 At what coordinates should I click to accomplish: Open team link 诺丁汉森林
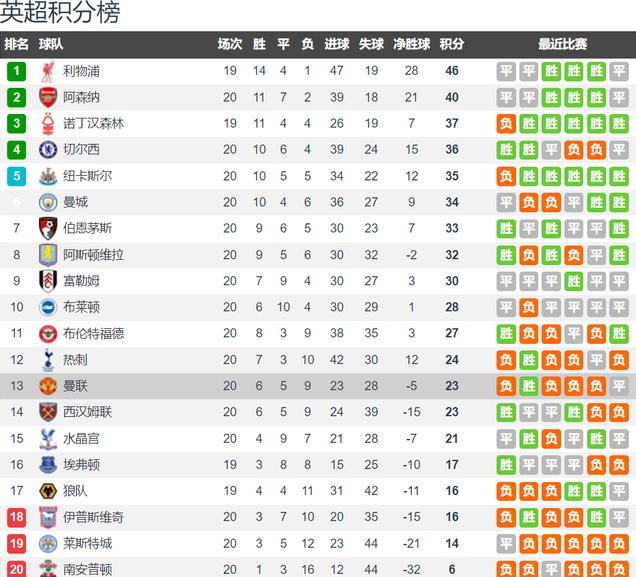coord(93,124)
